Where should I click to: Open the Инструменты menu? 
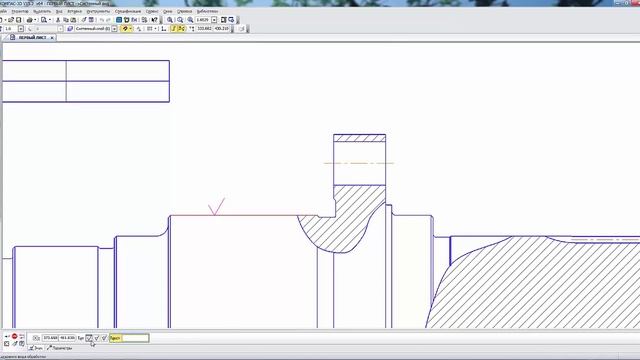click(x=98, y=11)
